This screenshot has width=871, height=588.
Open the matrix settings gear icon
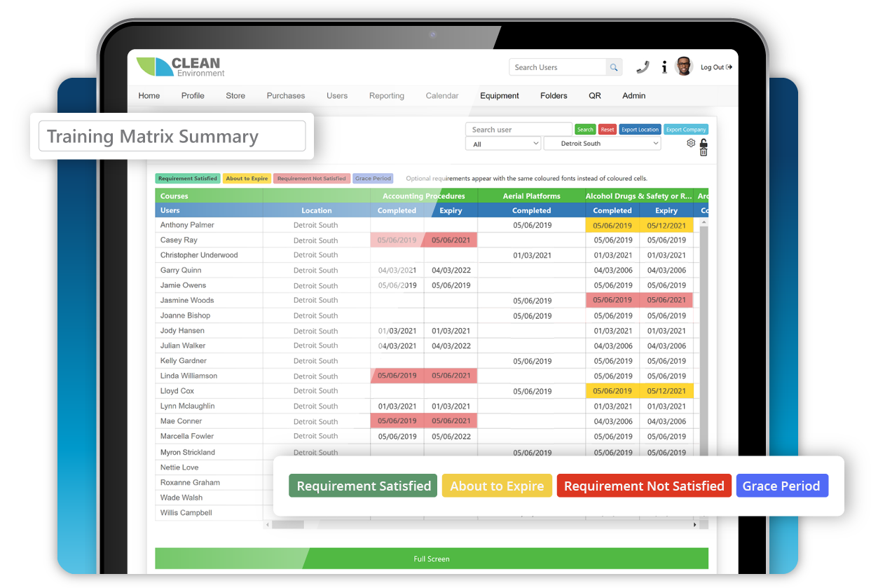[x=691, y=143]
